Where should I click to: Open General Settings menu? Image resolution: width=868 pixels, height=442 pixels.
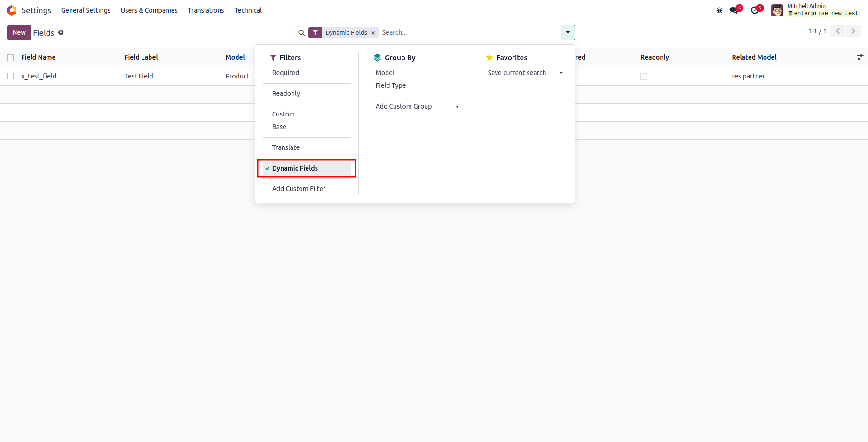tap(86, 10)
